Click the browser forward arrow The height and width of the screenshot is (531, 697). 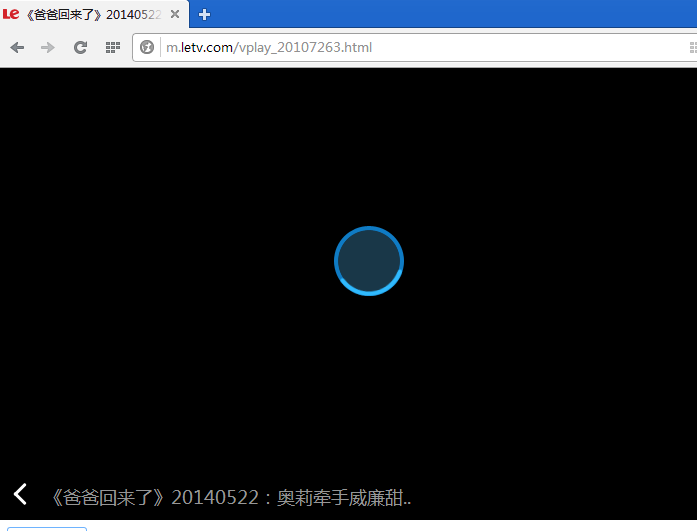point(48,48)
